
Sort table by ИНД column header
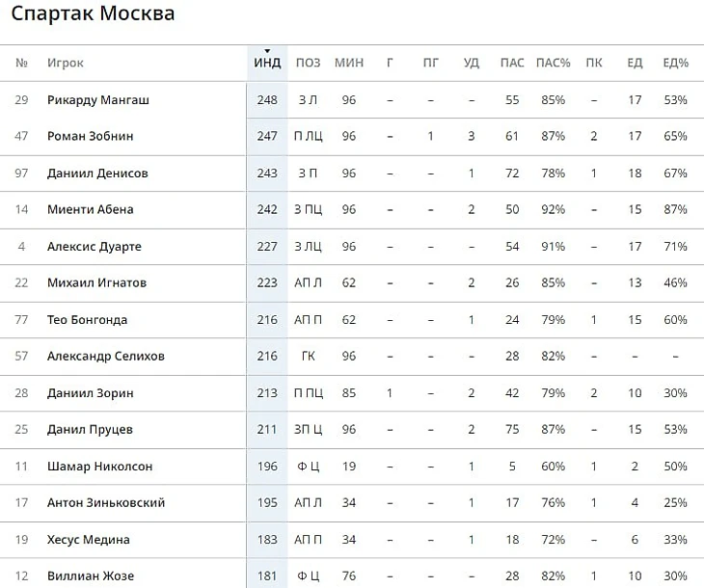pos(267,63)
